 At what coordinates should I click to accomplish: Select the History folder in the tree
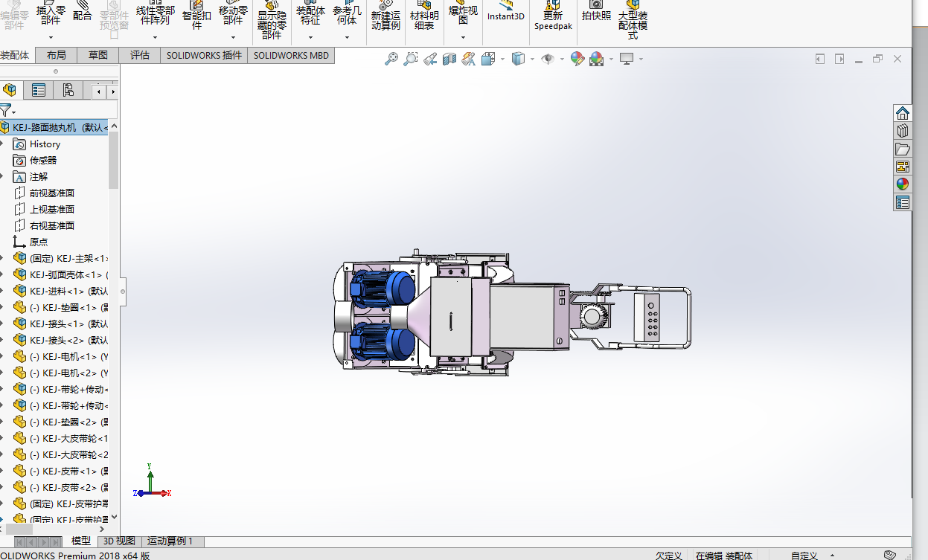45,144
